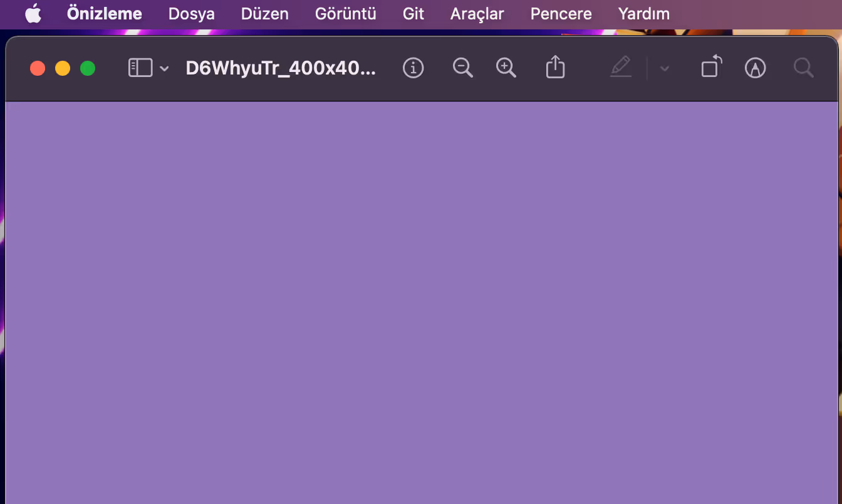Toggle the sidebar view

tap(140, 68)
